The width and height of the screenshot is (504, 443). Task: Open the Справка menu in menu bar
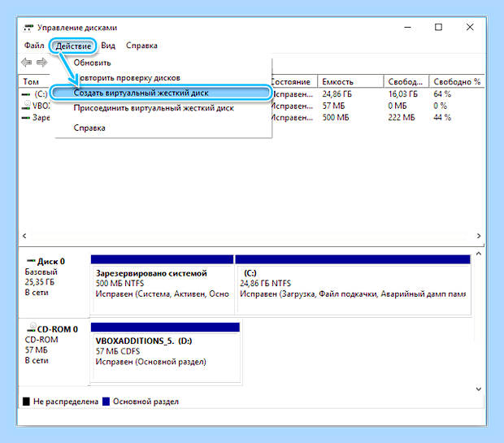141,46
